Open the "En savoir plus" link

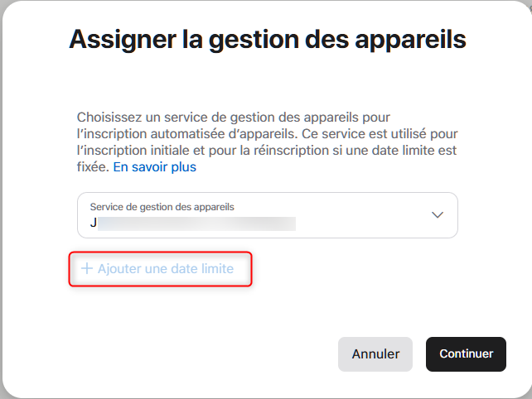[x=154, y=167]
